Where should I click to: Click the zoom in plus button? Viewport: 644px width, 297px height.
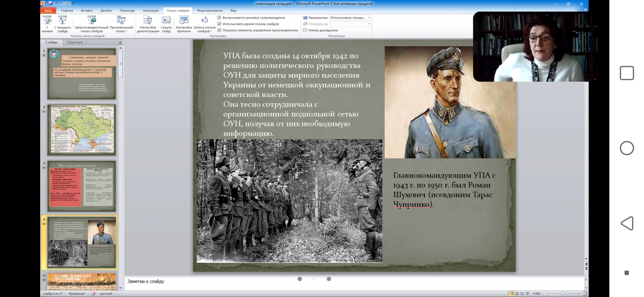click(578, 294)
